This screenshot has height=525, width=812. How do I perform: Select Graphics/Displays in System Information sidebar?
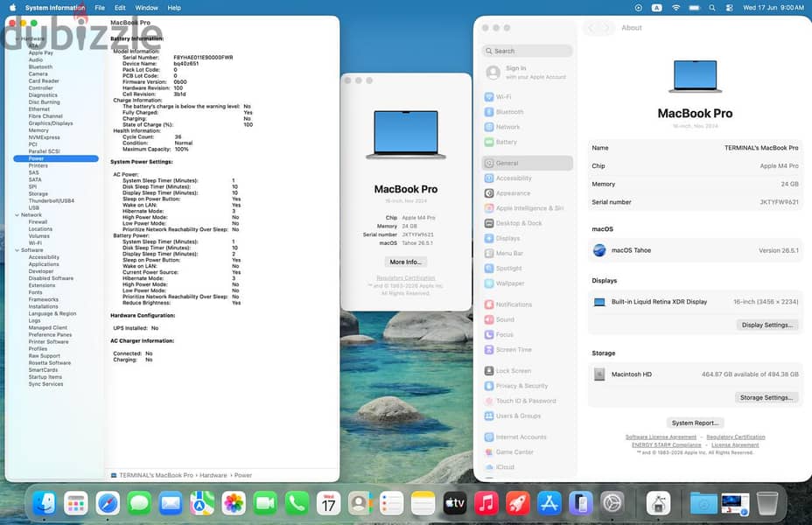click(x=51, y=123)
